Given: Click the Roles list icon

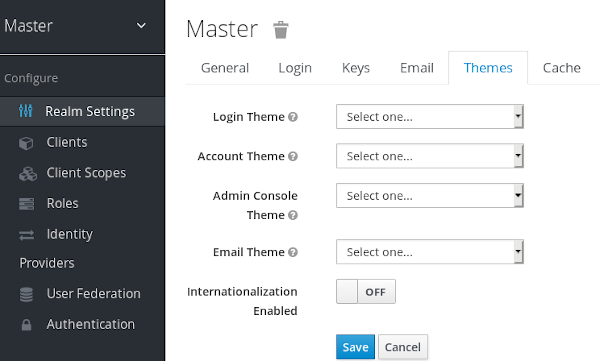Looking at the screenshot, I should click(x=26, y=204).
